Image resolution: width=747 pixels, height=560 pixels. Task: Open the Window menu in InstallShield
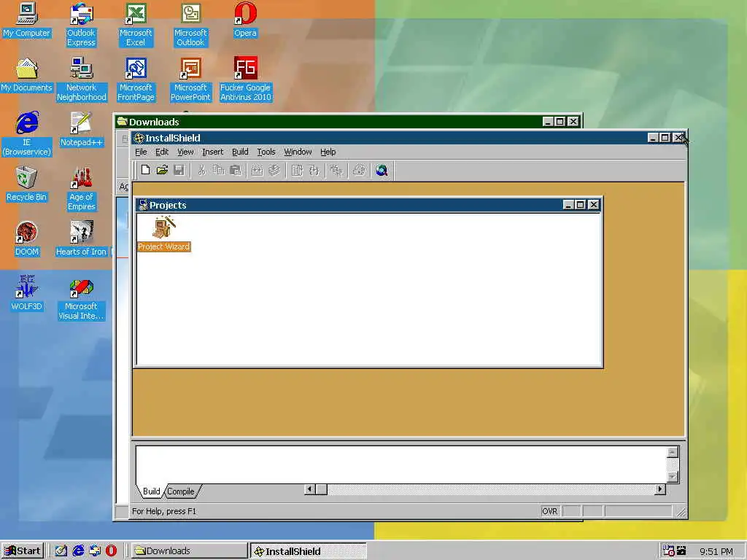(298, 152)
